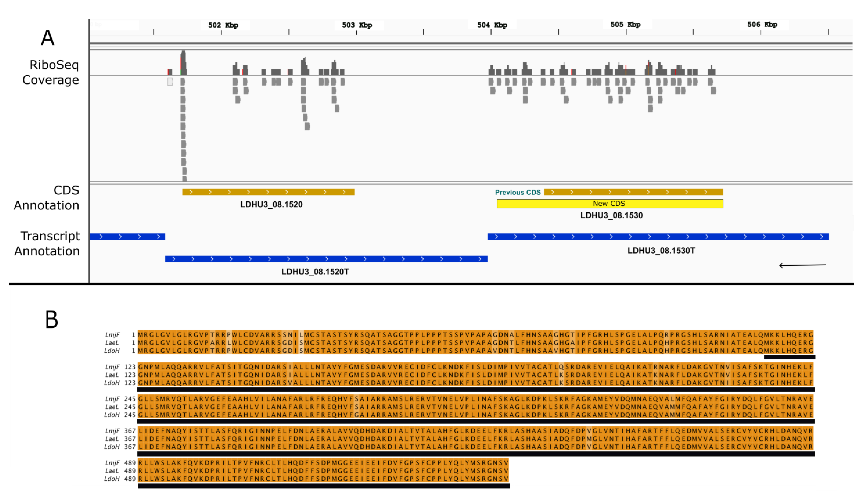868x497 pixels.
Task: Click the 505 Kbp ruler label
Action: point(626,25)
